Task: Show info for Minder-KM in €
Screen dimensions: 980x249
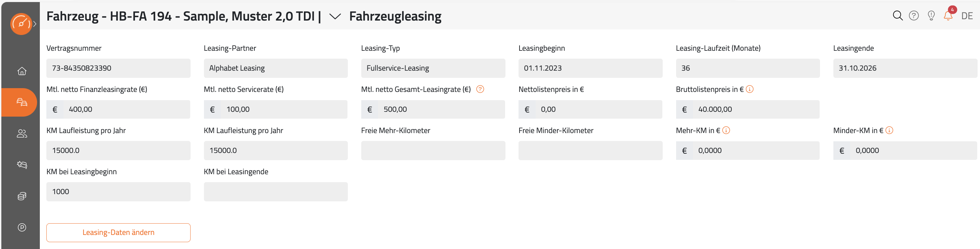Action: click(889, 130)
